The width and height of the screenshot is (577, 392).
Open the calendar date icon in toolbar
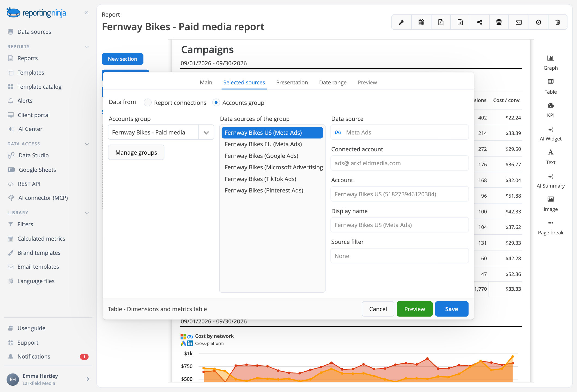click(421, 22)
